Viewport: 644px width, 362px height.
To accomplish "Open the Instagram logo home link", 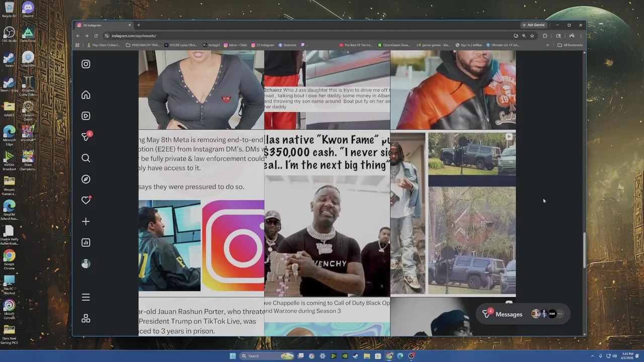I will [86, 64].
